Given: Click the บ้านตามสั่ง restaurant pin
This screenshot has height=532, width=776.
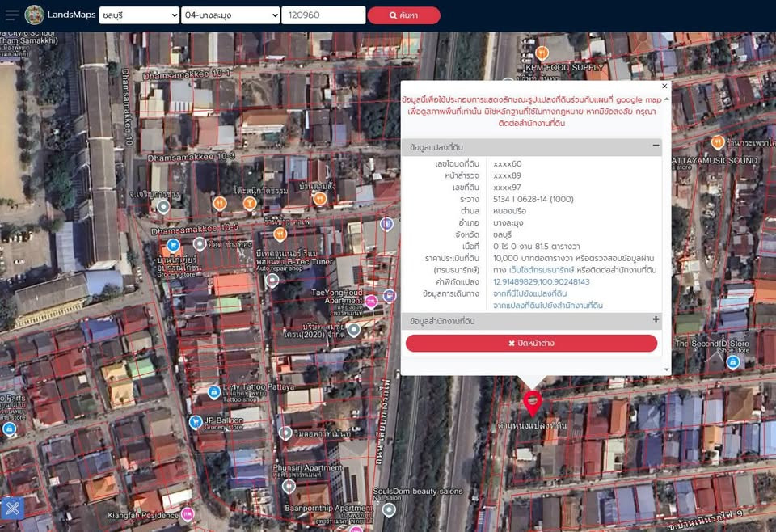Looking at the screenshot, I should 320,199.
